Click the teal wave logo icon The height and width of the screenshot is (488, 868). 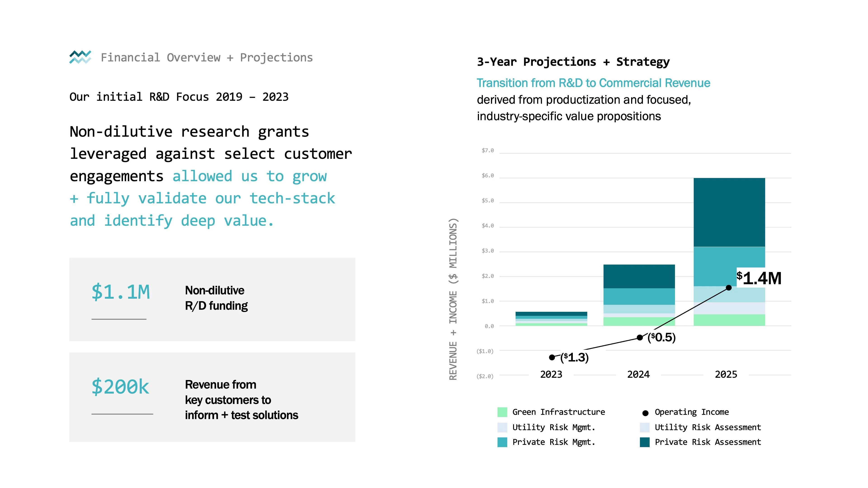(x=80, y=57)
